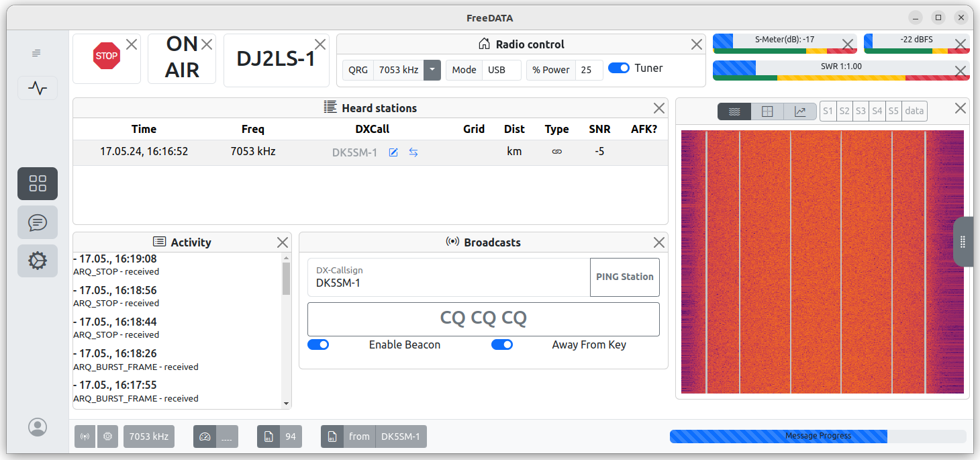Click the side panel handle at right edge
This screenshot has width=980, height=460.
coord(963,242)
